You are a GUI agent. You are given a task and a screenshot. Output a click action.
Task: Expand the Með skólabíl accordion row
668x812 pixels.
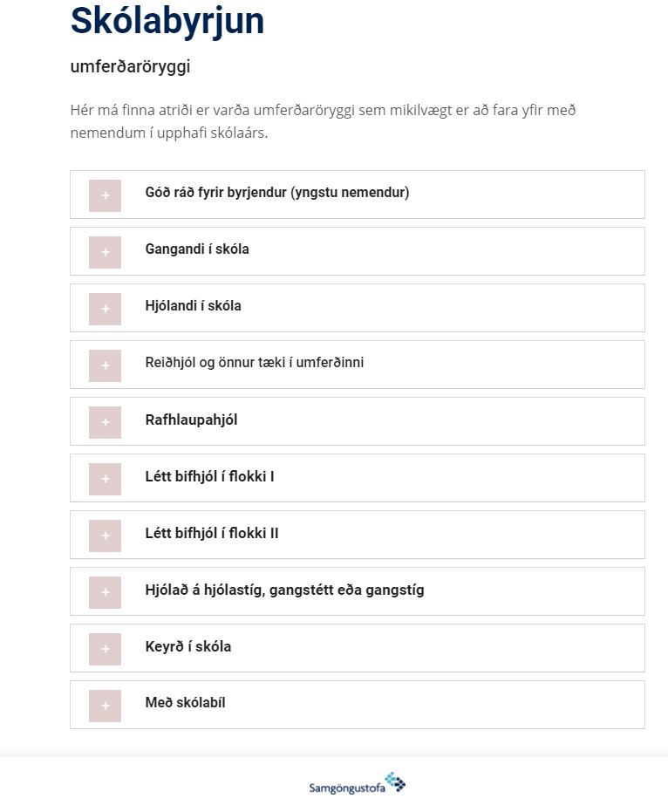(358, 705)
